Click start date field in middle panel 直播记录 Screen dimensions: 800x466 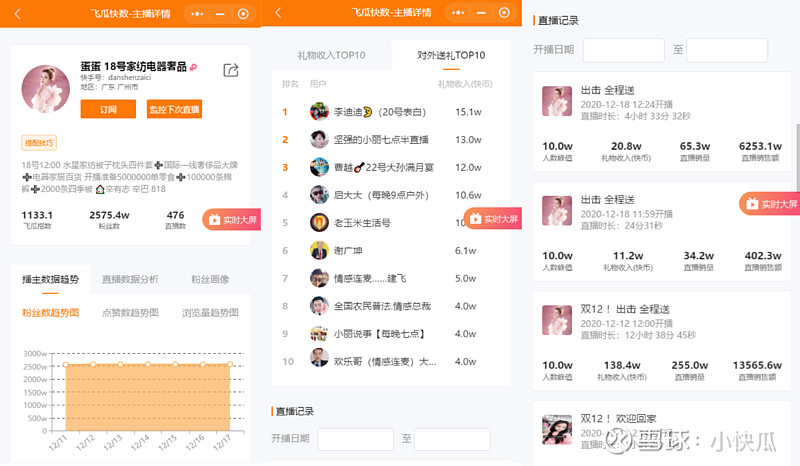pos(355,439)
